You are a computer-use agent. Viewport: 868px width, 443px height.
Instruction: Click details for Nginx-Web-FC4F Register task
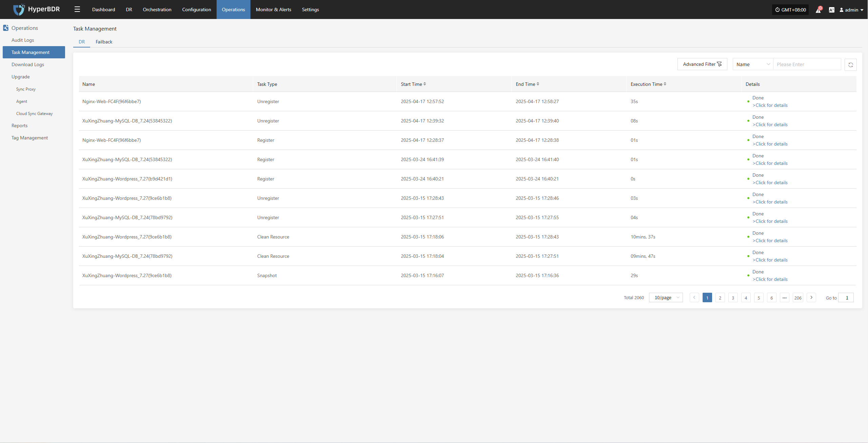point(770,144)
